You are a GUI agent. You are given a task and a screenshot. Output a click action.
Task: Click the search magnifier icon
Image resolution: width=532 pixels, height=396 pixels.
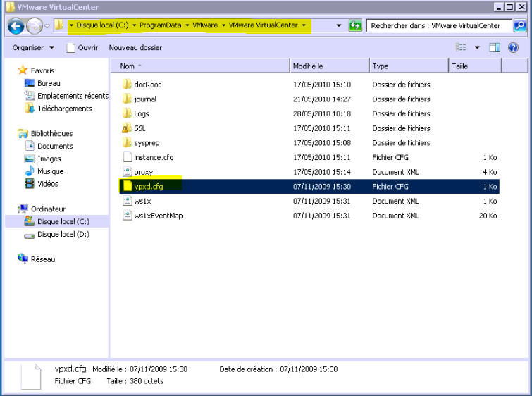pyautogui.click(x=519, y=26)
